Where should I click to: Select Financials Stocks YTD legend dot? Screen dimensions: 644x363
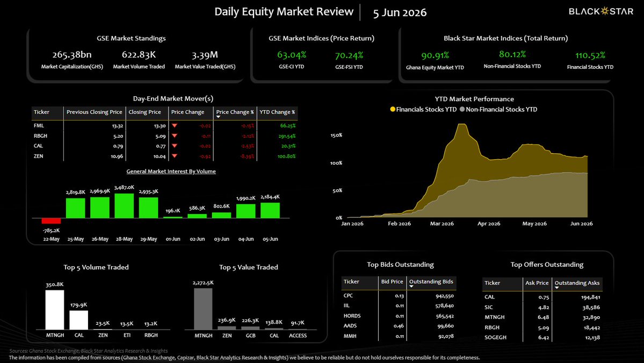[393, 109]
